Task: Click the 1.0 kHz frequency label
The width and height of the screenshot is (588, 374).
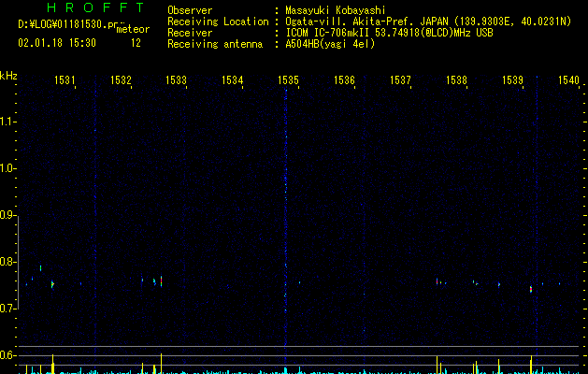Action: pyautogui.click(x=7, y=168)
